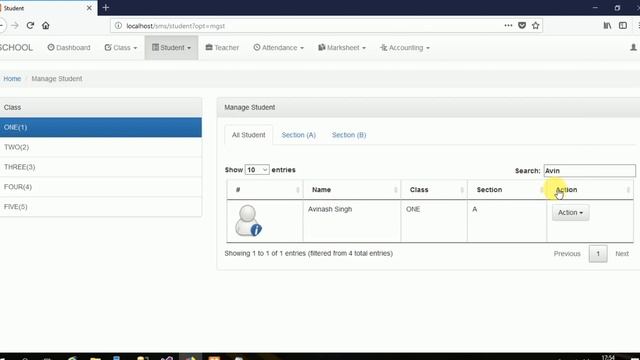Viewport: 640px width, 360px height.
Task: Click the Manage Student breadcrumb text
Action: pos(57,79)
